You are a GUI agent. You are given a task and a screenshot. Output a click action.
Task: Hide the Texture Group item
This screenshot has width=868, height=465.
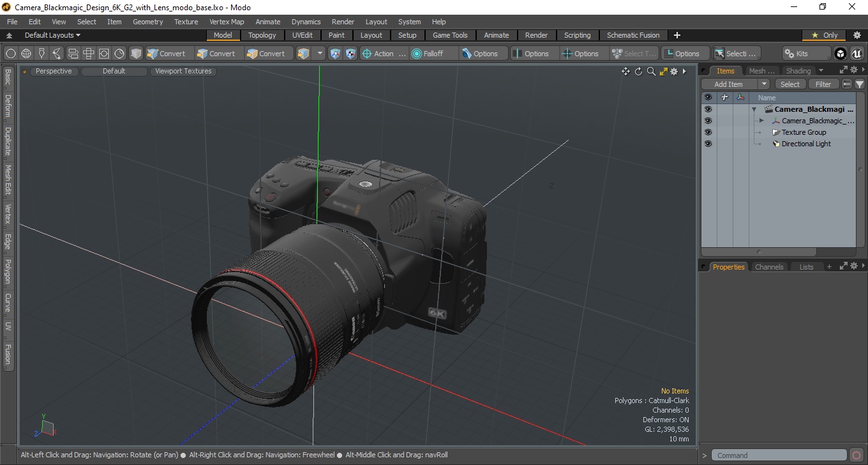click(x=708, y=132)
